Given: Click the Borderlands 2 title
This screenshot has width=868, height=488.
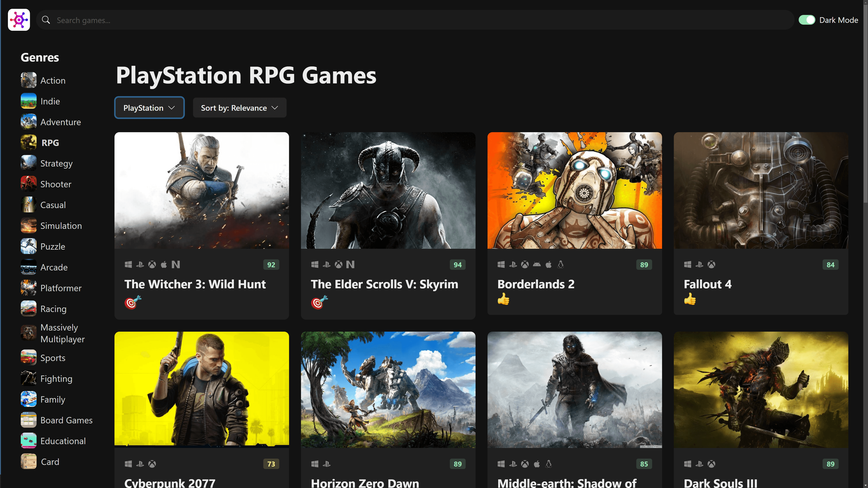Looking at the screenshot, I should point(536,284).
